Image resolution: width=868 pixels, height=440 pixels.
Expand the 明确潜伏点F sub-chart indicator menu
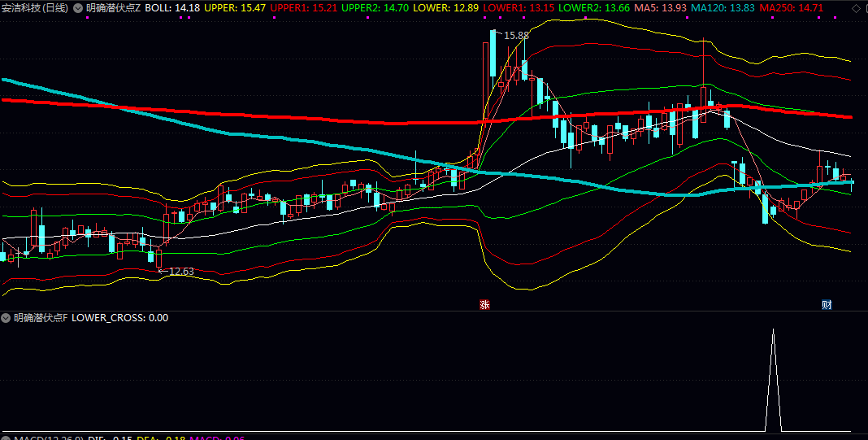pyautogui.click(x=6, y=318)
